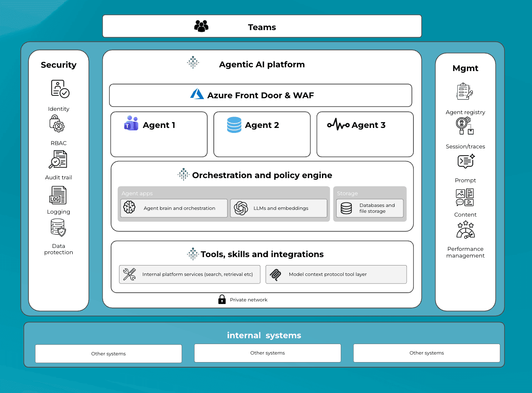Click the middle Other systems box
This screenshot has width=532, height=393.
click(267, 353)
